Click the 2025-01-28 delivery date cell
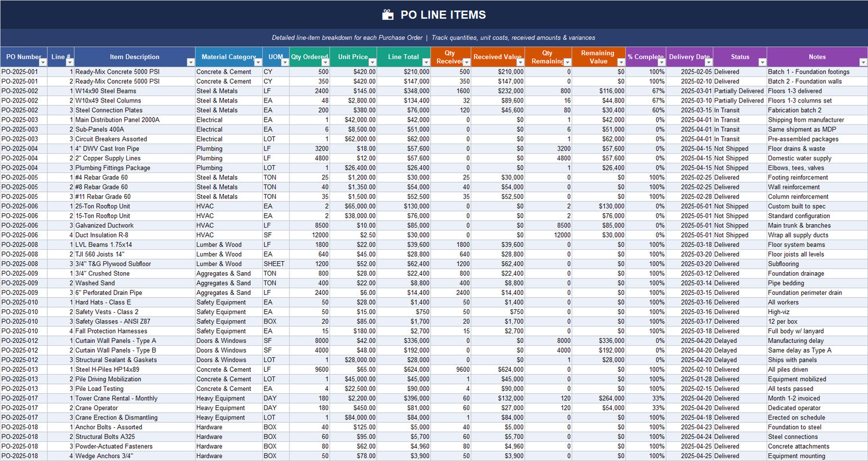This screenshot has width=868, height=461. coord(690,379)
